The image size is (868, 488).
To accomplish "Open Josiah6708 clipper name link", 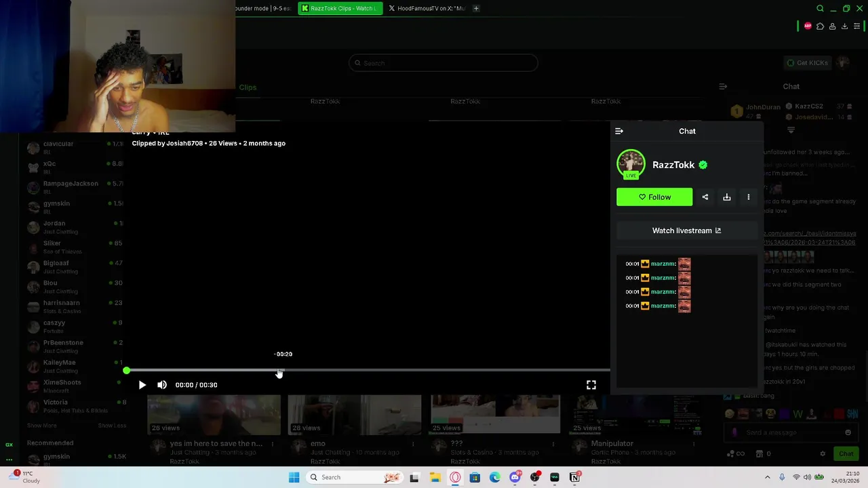I will (184, 143).
